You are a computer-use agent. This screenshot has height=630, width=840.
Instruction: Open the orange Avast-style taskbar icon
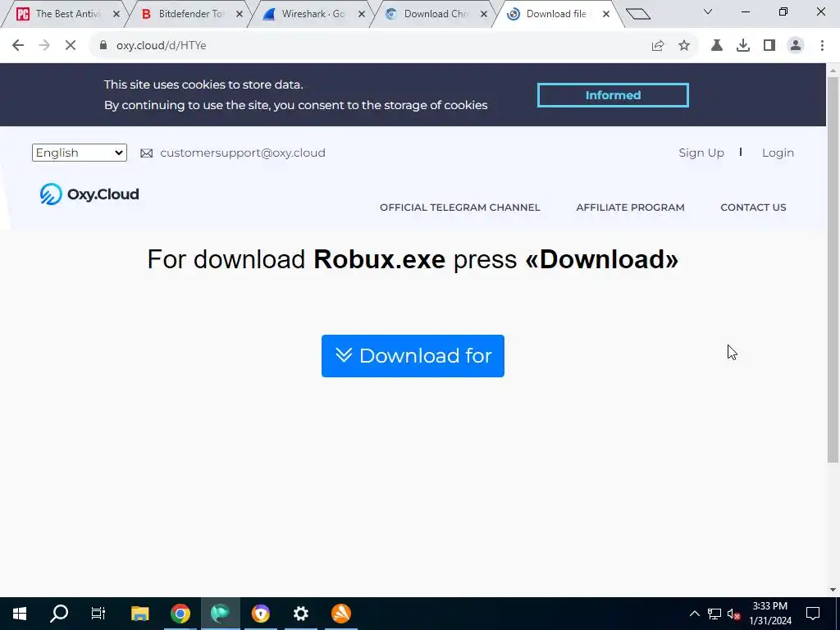[x=341, y=614]
